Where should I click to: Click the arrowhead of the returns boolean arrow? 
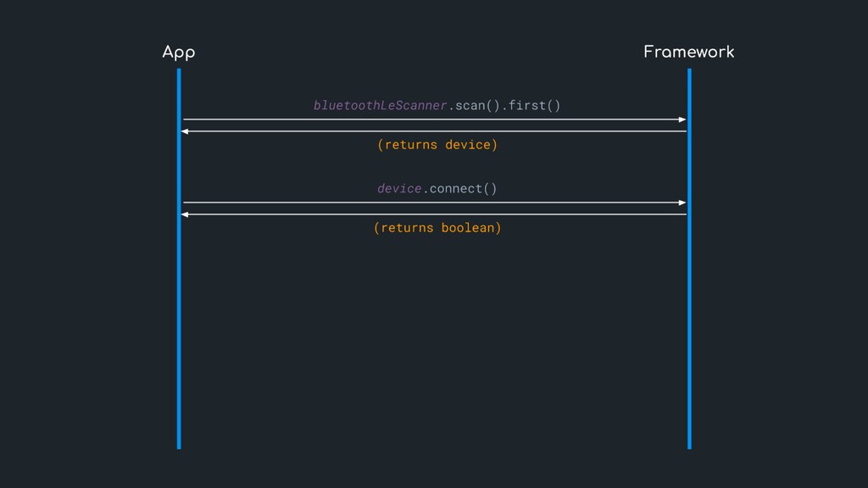pyautogui.click(x=186, y=214)
